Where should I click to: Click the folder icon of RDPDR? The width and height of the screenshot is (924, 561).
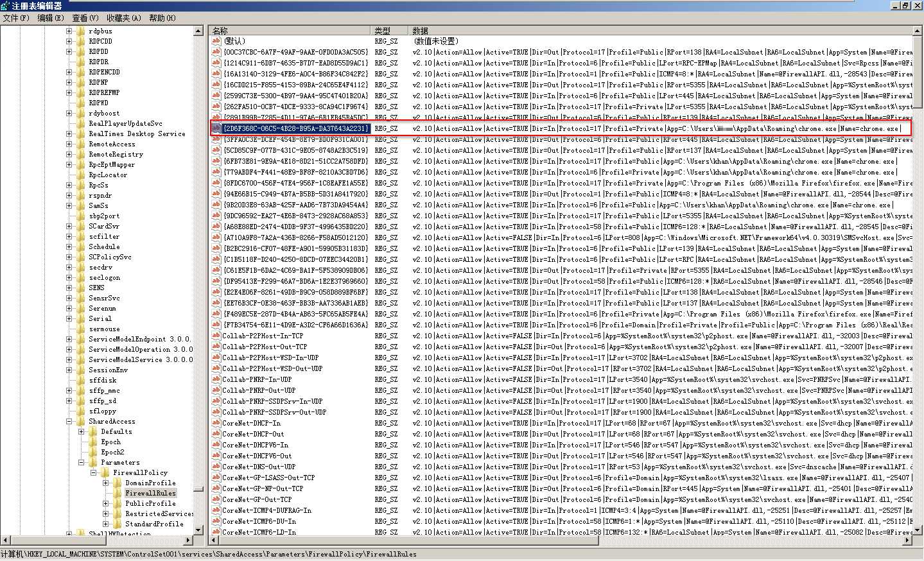(x=80, y=62)
